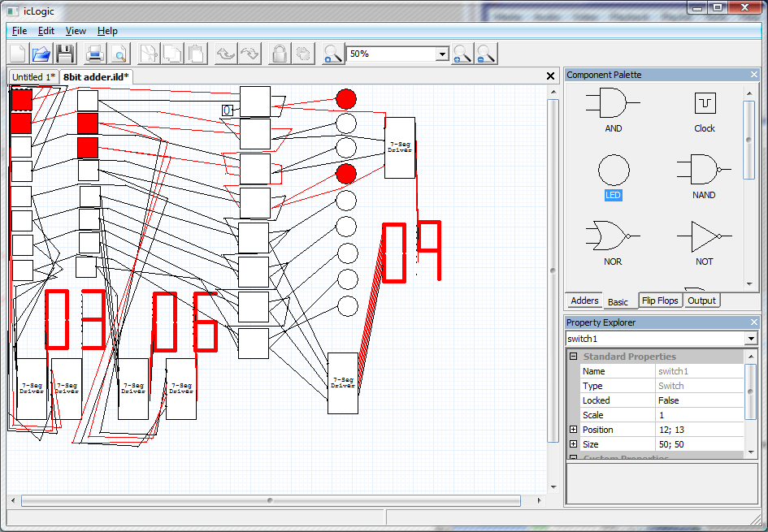This screenshot has width=768, height=532.
Task: Open the switch1 object selector dropdown
Action: (x=750, y=339)
